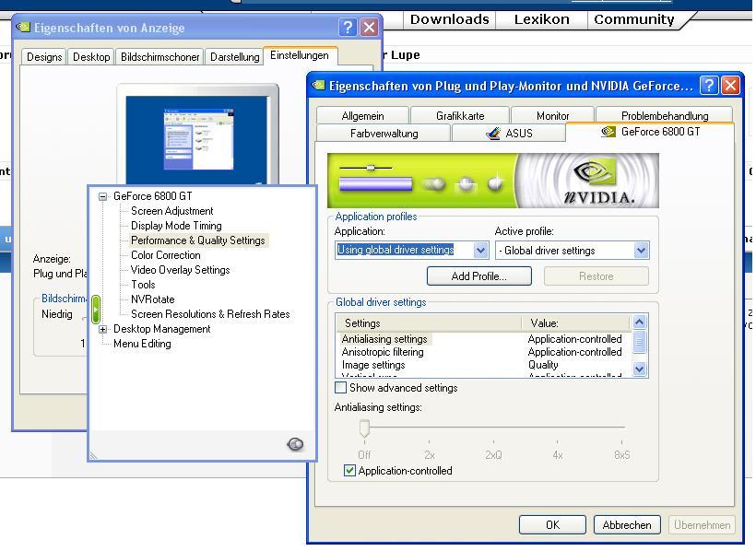Select Performance & Quality Settings tree item
Image resolution: width=756 pixels, height=551 pixels.
click(x=198, y=240)
